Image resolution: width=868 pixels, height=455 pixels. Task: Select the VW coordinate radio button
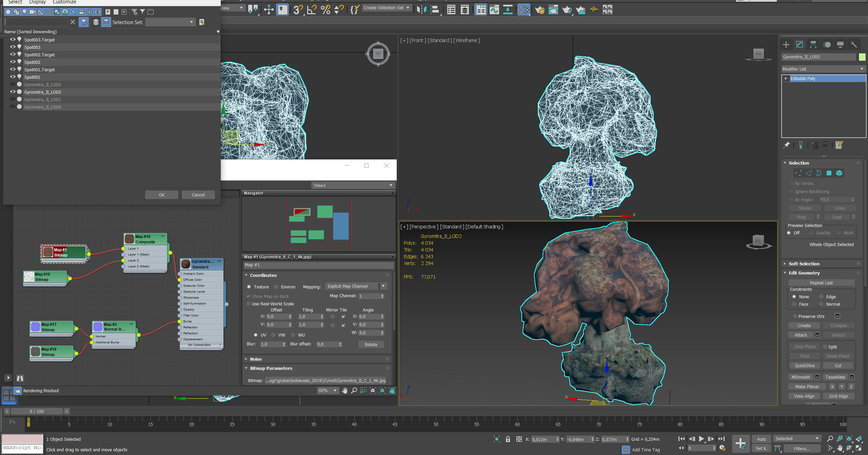pyautogui.click(x=273, y=335)
